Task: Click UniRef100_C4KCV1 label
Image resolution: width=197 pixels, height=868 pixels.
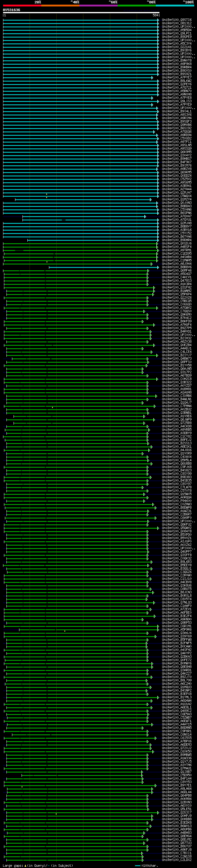Action: click(x=177, y=277)
